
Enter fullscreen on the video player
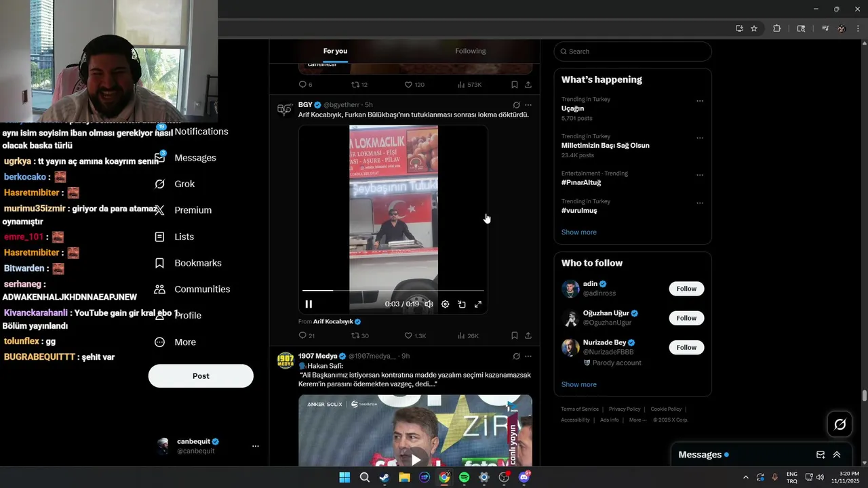point(478,304)
